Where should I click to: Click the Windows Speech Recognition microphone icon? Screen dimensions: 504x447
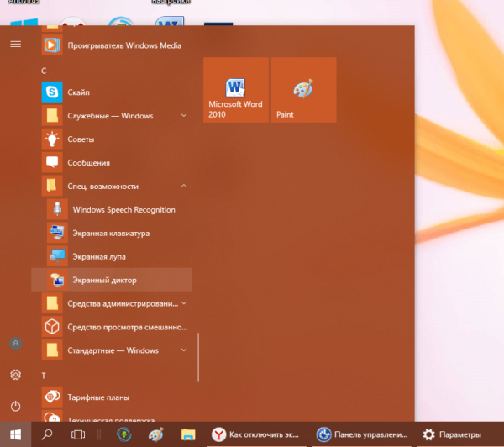pos(57,209)
